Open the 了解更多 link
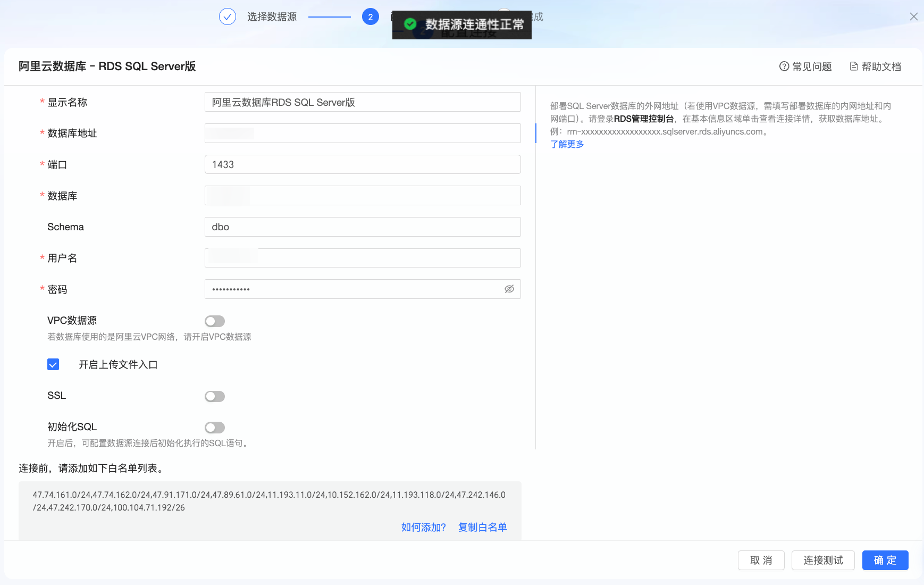The width and height of the screenshot is (924, 585). [567, 144]
